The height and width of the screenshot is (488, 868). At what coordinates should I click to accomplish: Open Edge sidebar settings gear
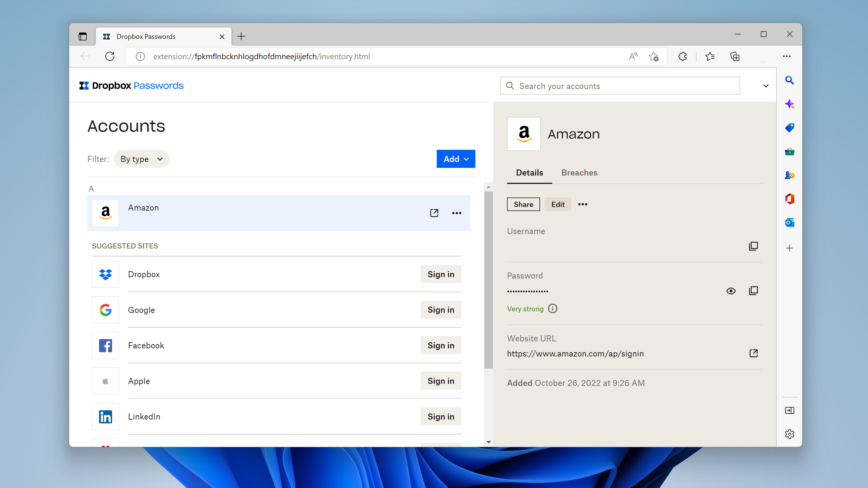(789, 434)
